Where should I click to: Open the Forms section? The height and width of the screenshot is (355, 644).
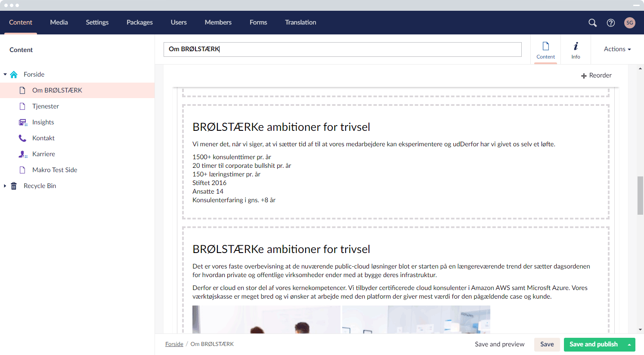[x=258, y=22]
